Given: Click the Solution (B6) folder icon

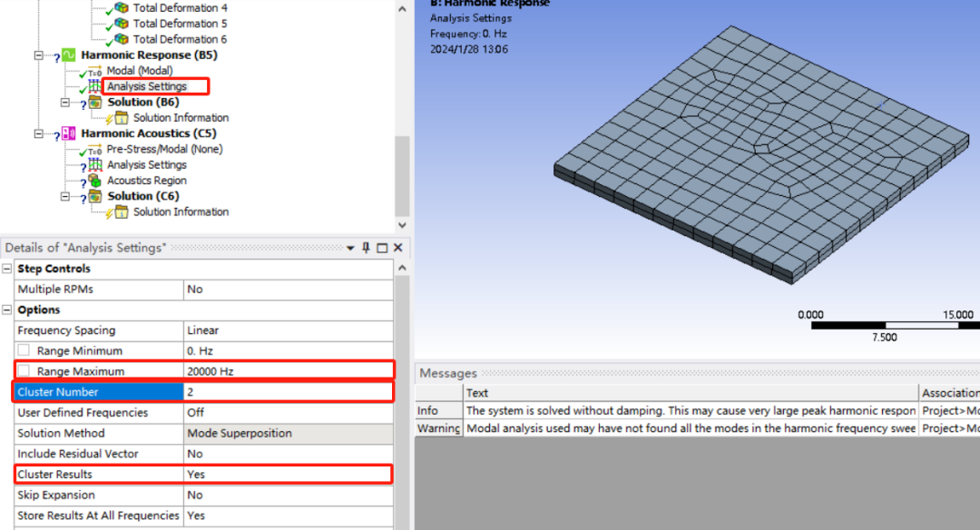Looking at the screenshot, I should click(95, 102).
